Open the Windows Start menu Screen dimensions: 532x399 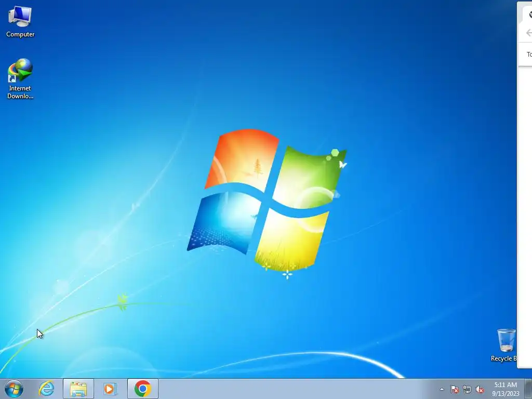pos(14,389)
